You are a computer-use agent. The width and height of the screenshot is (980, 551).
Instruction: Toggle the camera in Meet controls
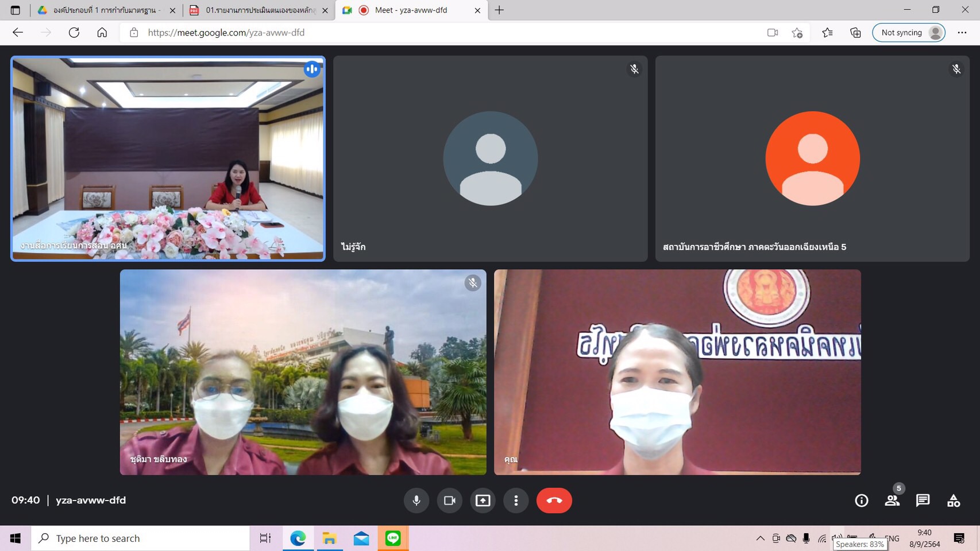coord(450,500)
